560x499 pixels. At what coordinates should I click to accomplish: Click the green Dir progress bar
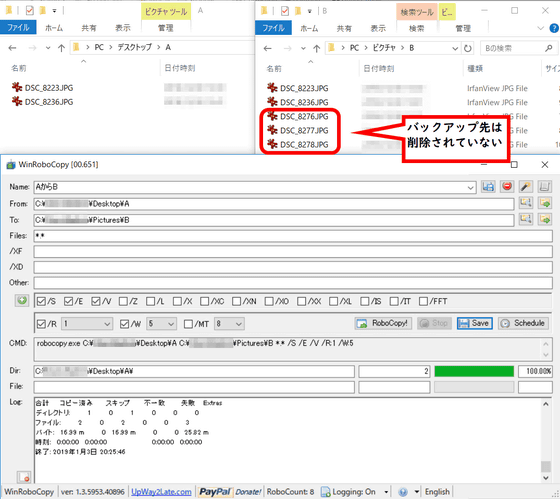click(x=474, y=371)
